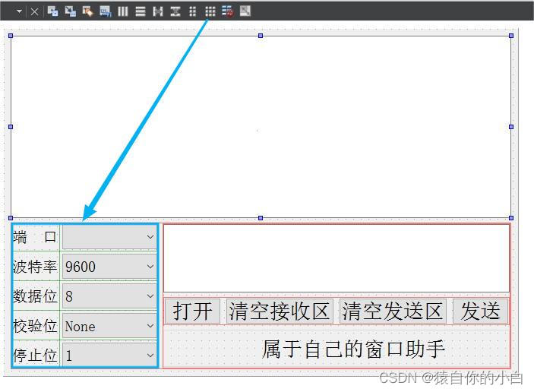The image size is (534, 392).
Task: Click the 打开 button
Action: pyautogui.click(x=192, y=311)
